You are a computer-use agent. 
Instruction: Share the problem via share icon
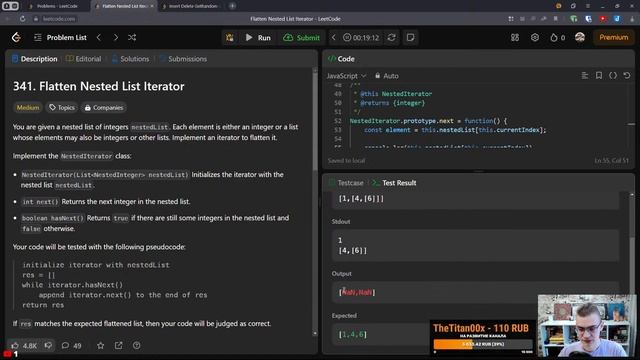click(x=118, y=346)
